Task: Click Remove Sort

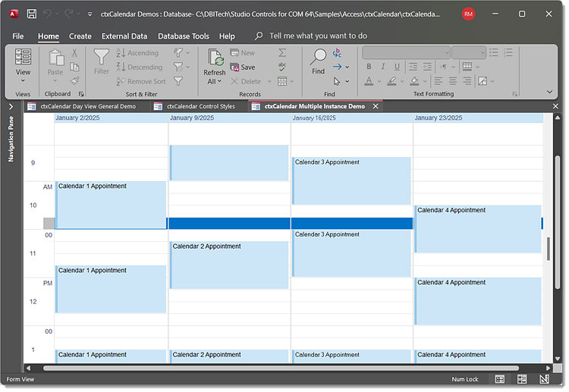Action: pyautogui.click(x=141, y=82)
